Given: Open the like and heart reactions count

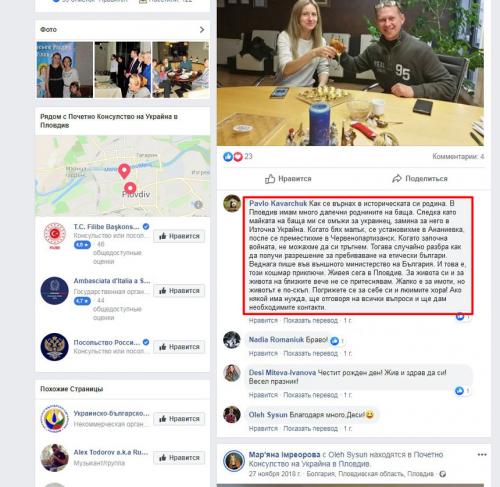Looking at the screenshot, I should coord(238,156).
